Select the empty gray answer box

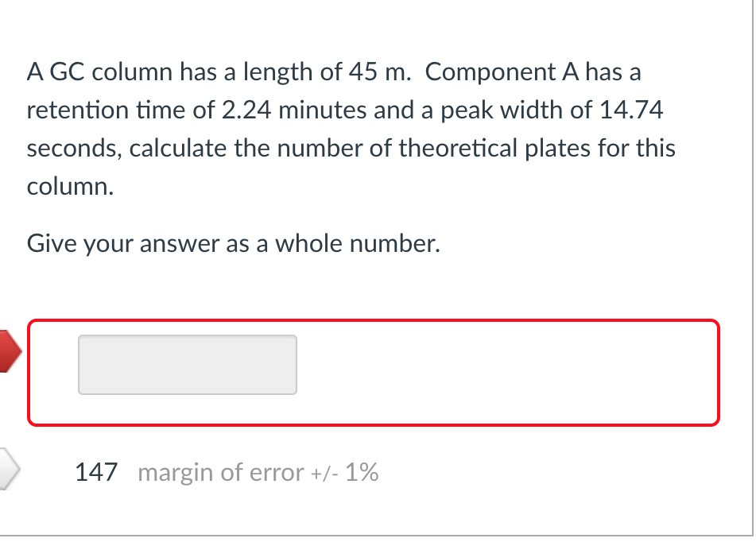click(x=187, y=364)
